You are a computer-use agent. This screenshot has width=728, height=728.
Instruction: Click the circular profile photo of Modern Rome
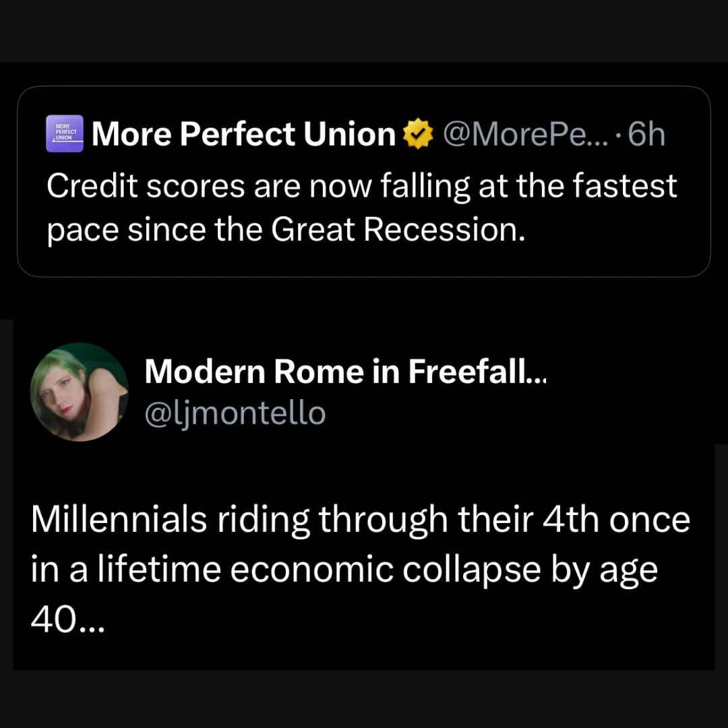(x=80, y=391)
